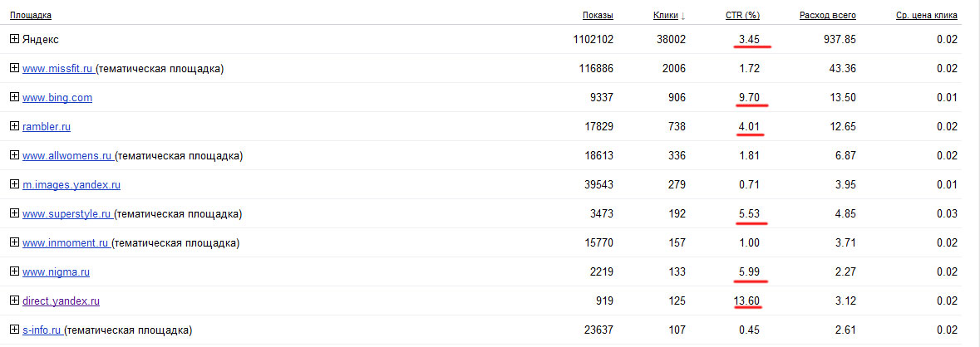This screenshot has height=347, width=980.
Task: Expand the www.allwomens.ru row
Action: coord(14,155)
